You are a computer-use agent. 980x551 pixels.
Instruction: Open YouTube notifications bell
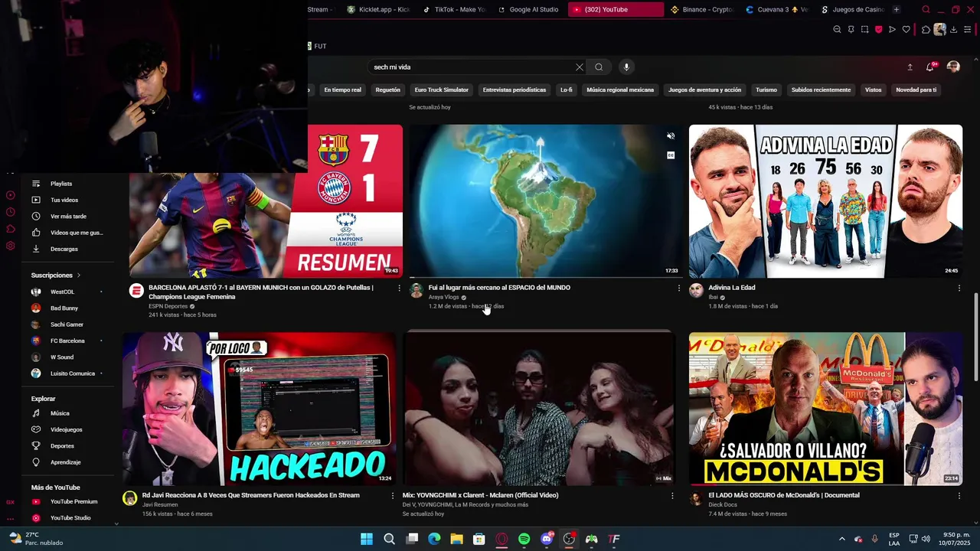coord(930,67)
